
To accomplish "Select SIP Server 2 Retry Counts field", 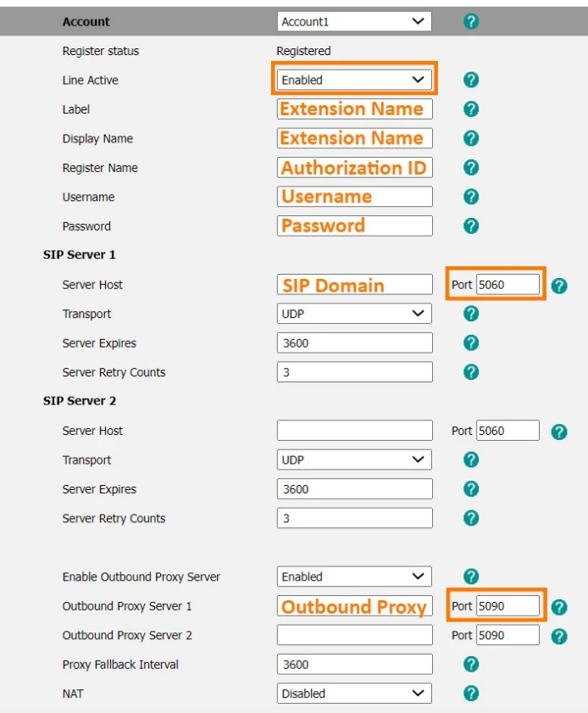I will 354,518.
